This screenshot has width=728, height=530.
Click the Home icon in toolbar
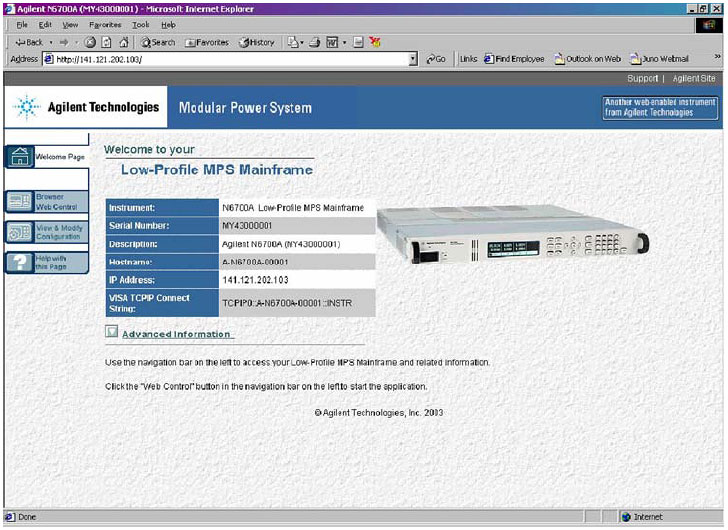(x=124, y=42)
